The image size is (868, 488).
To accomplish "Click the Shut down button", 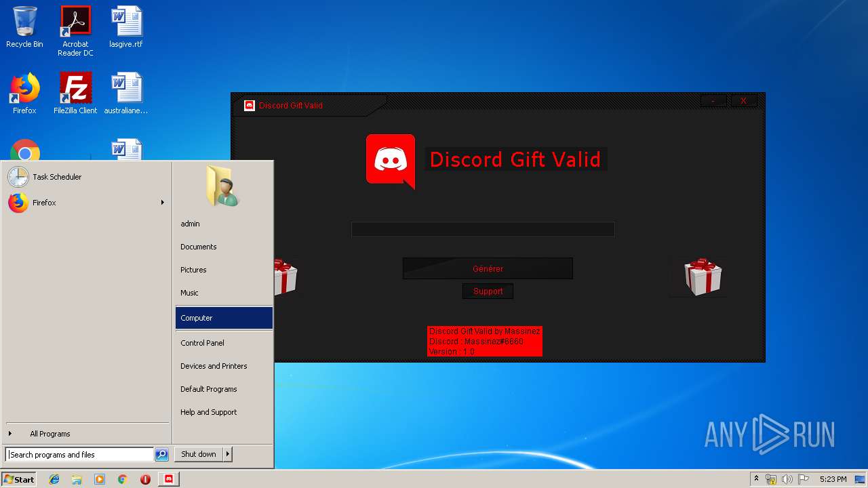I will [199, 454].
